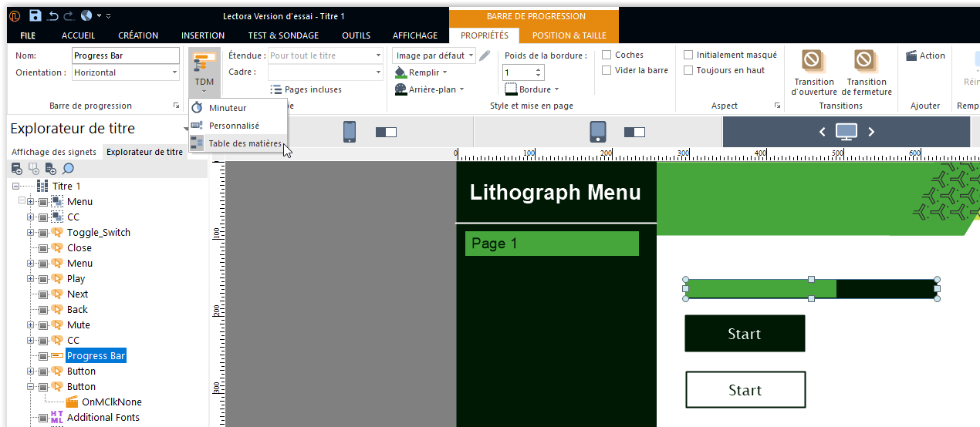Choose Table des matières from menu
This screenshot has width=980, height=427.
pyautogui.click(x=245, y=143)
